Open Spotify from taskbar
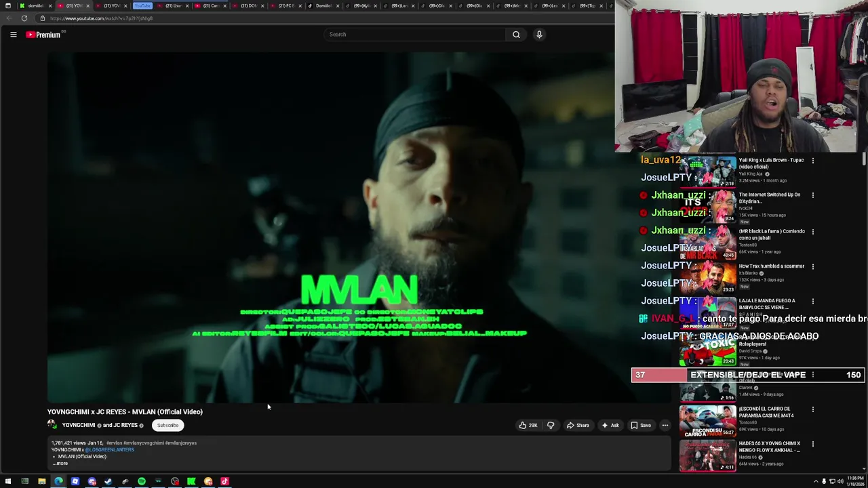Viewport: 868px width, 488px height. click(x=141, y=482)
